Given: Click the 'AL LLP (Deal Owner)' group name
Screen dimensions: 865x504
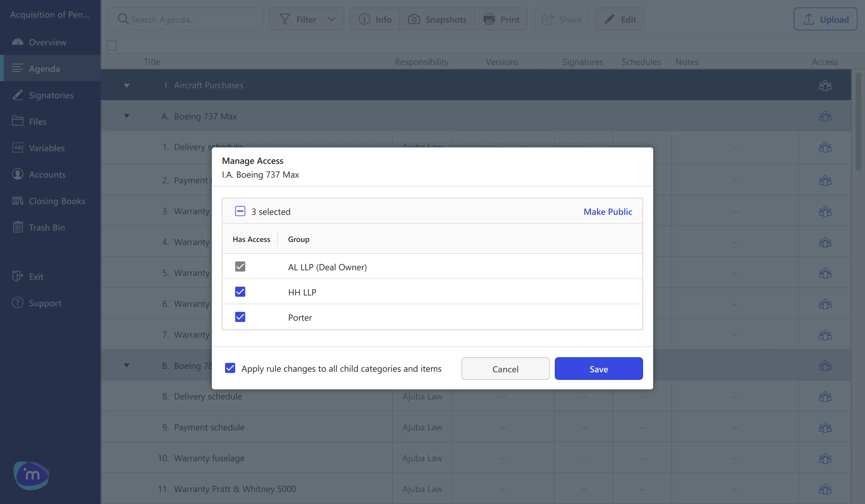Looking at the screenshot, I should pyautogui.click(x=328, y=267).
